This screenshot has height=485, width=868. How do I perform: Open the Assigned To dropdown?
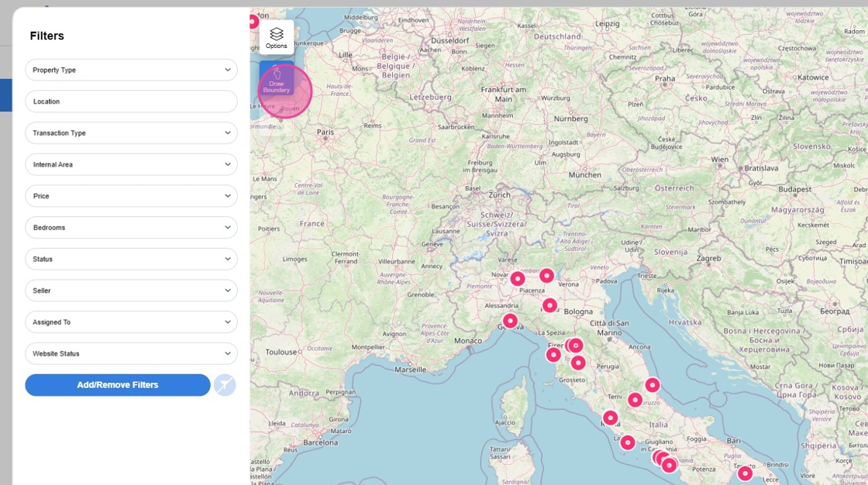point(131,322)
